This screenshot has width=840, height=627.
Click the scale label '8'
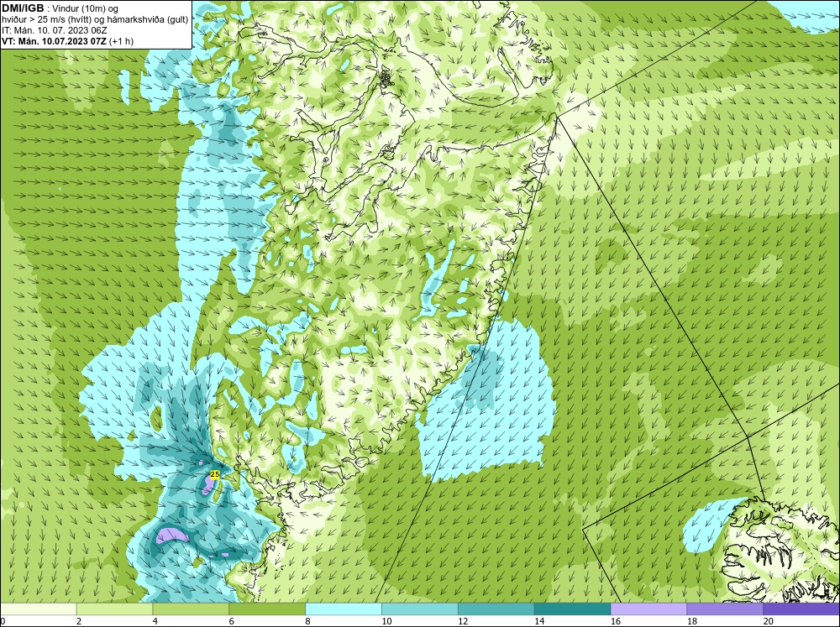tap(308, 621)
